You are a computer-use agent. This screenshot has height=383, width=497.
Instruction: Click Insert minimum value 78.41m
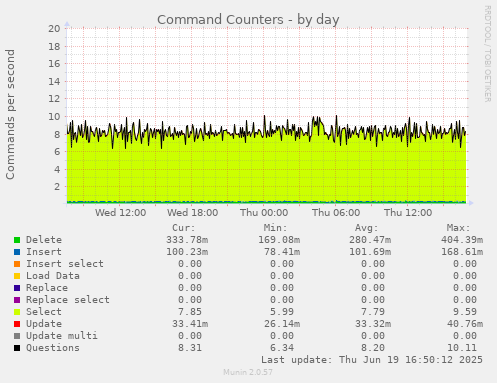282,252
